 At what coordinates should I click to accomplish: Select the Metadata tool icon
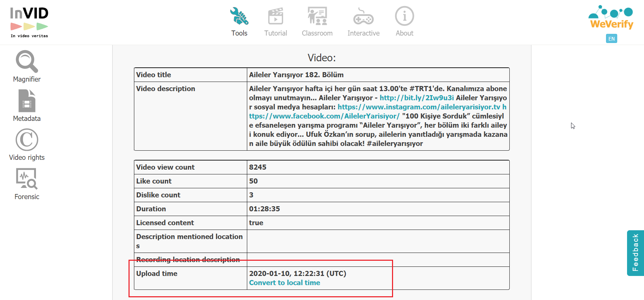click(27, 101)
